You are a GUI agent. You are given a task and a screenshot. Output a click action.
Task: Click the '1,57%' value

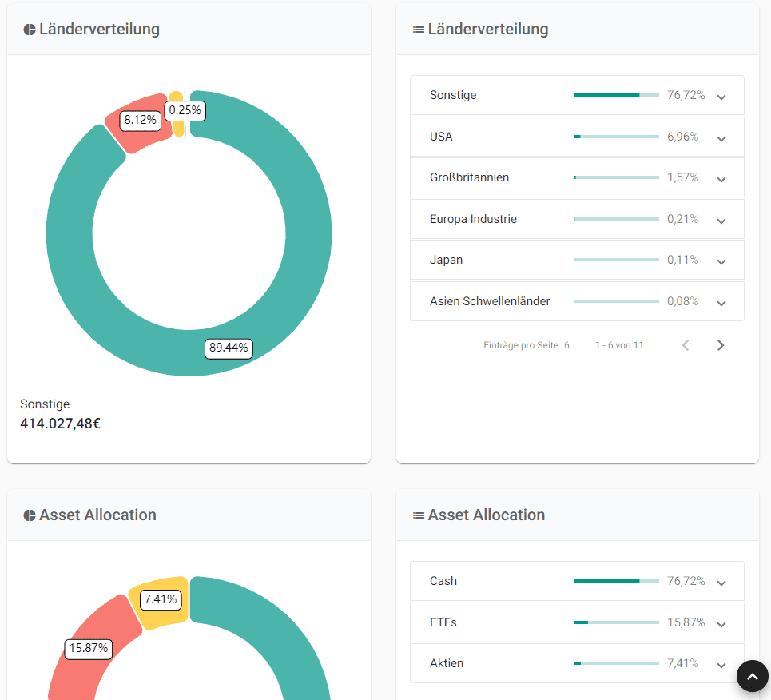pos(682,177)
